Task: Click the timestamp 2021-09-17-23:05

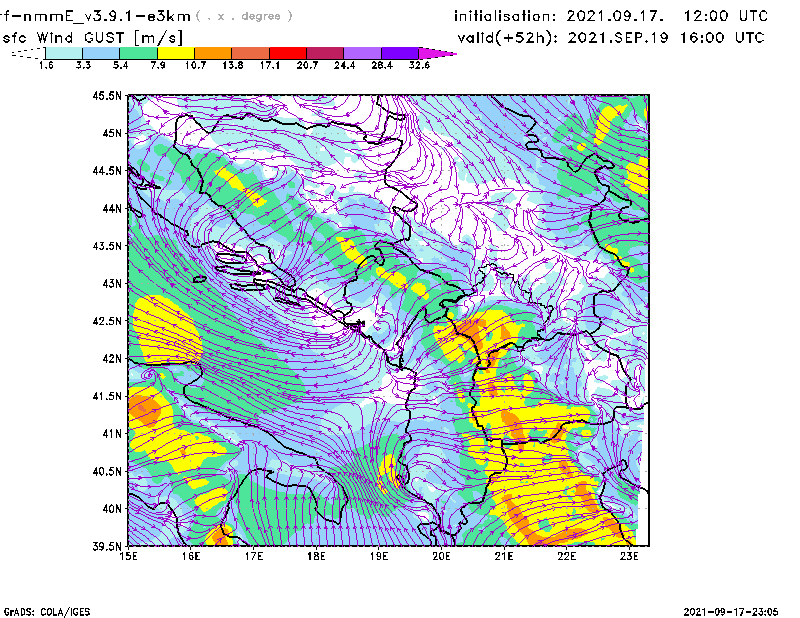Action: 731,612
